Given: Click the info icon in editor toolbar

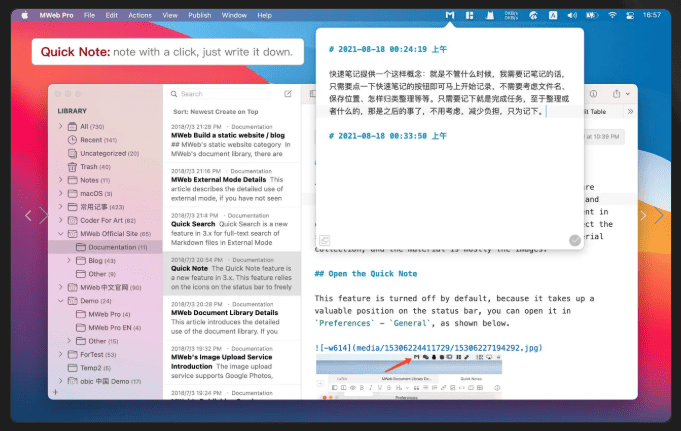Looking at the screenshot, I should [593, 94].
